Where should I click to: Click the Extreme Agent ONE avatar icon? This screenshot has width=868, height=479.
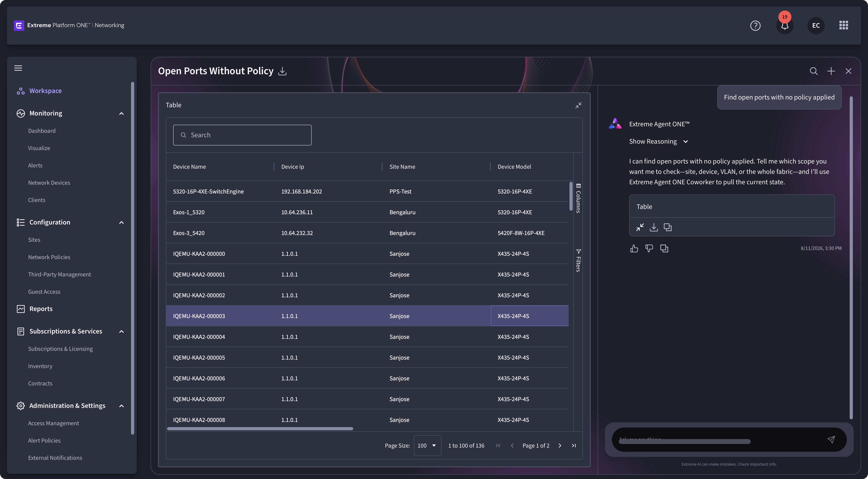(615, 124)
